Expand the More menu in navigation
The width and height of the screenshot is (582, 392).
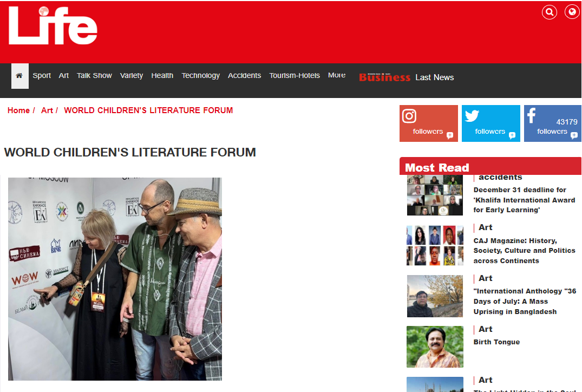[337, 75]
